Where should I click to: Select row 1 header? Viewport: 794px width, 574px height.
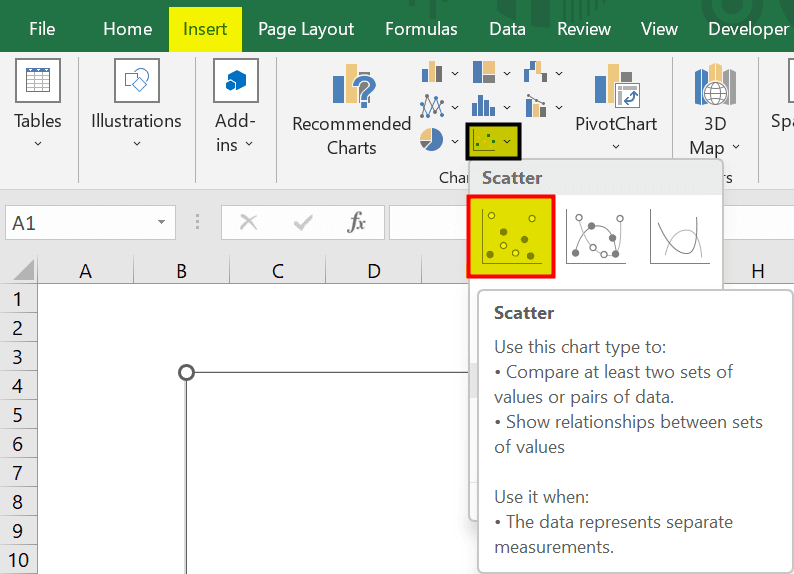[18, 299]
